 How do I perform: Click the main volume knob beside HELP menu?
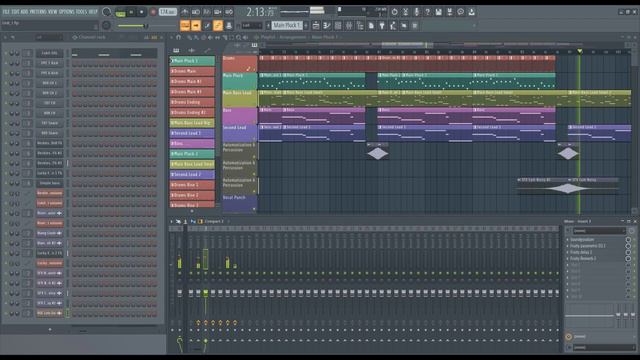107,12
